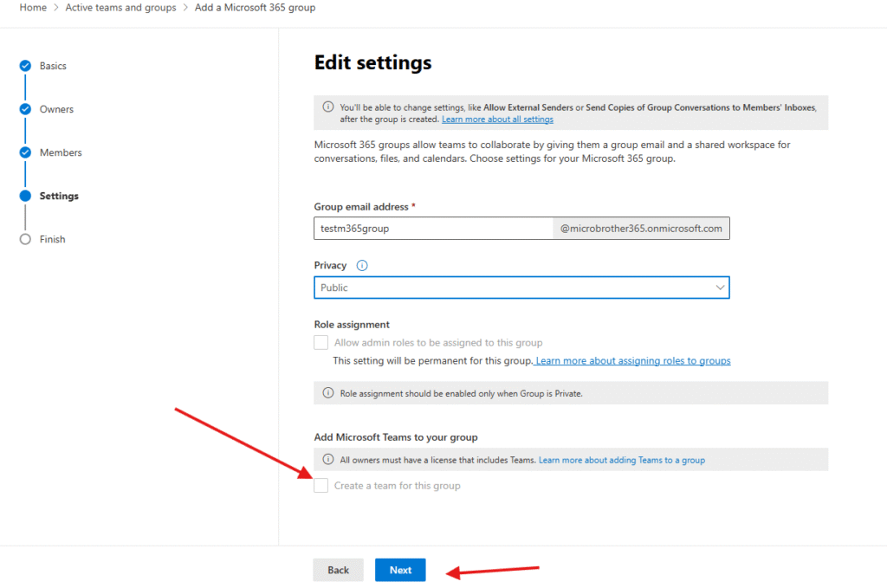Click info icon in Role assignment notice

(327, 393)
